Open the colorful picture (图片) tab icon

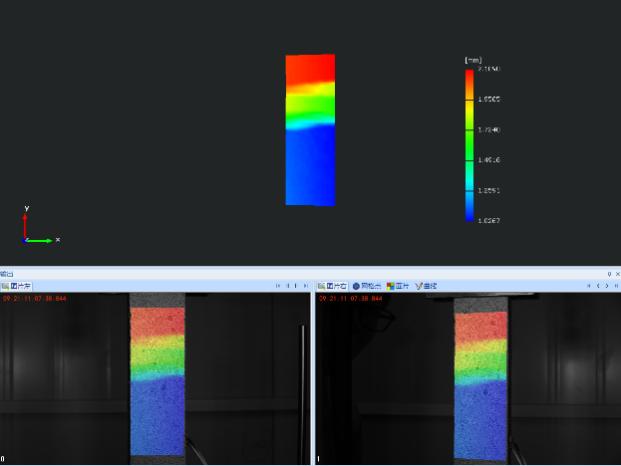pos(398,286)
